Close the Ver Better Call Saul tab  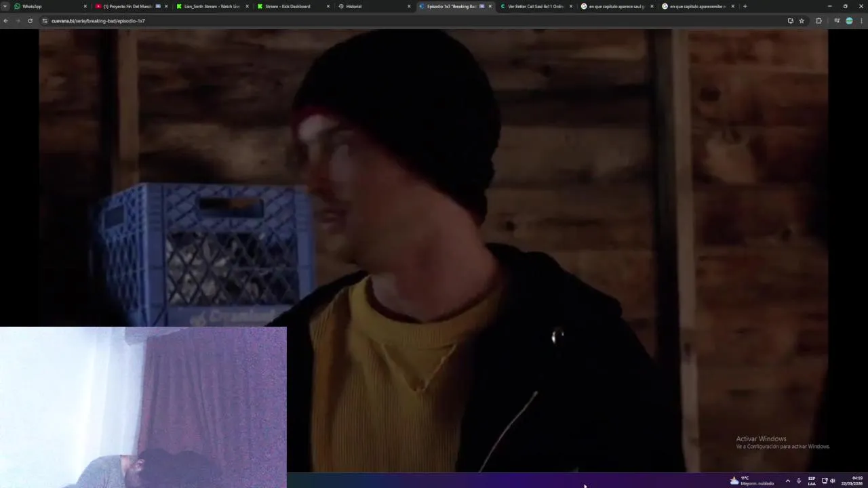pyautogui.click(x=571, y=6)
